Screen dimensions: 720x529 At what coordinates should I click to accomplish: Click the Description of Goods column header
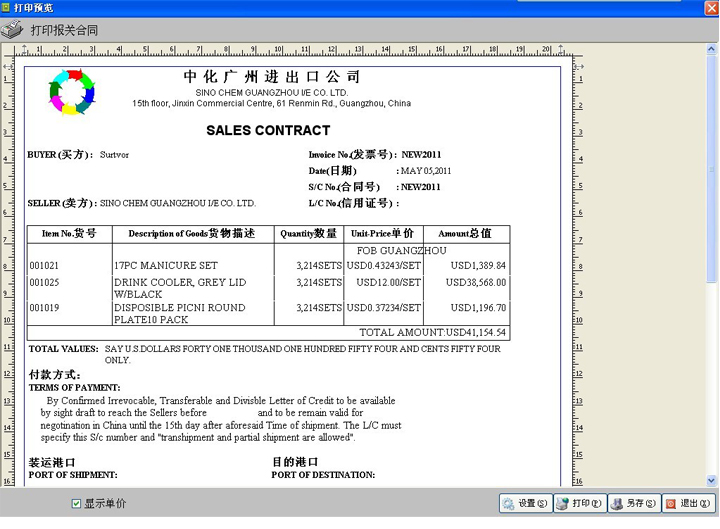click(192, 234)
